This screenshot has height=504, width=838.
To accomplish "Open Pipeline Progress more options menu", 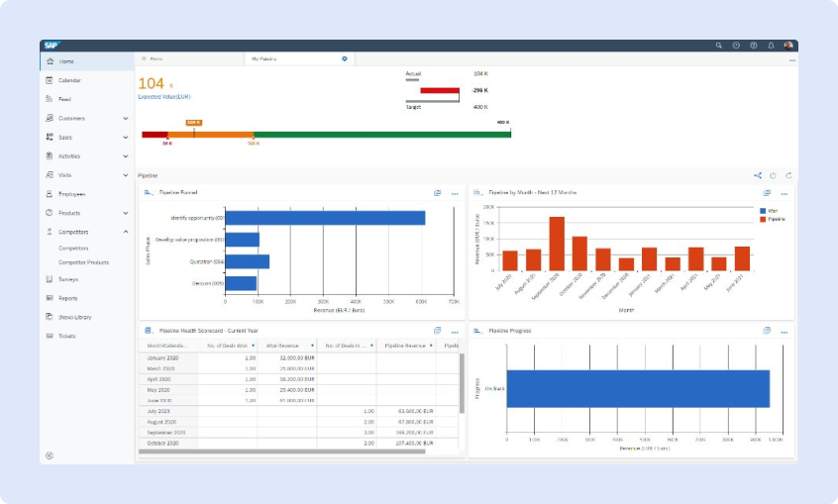I will point(785,332).
